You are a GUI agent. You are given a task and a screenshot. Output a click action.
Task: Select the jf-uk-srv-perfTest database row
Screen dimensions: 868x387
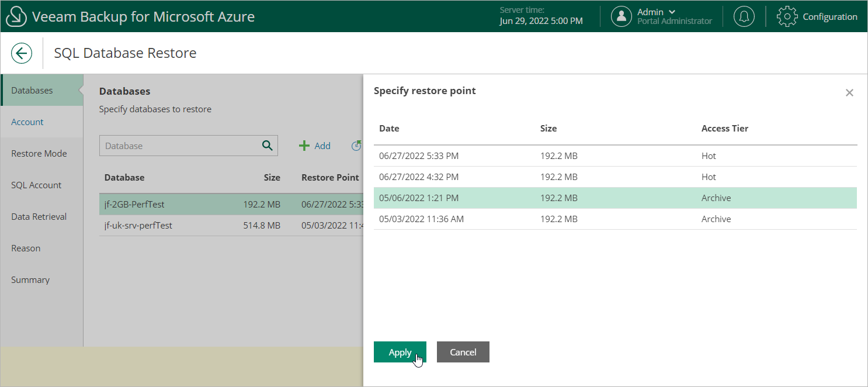click(x=231, y=226)
